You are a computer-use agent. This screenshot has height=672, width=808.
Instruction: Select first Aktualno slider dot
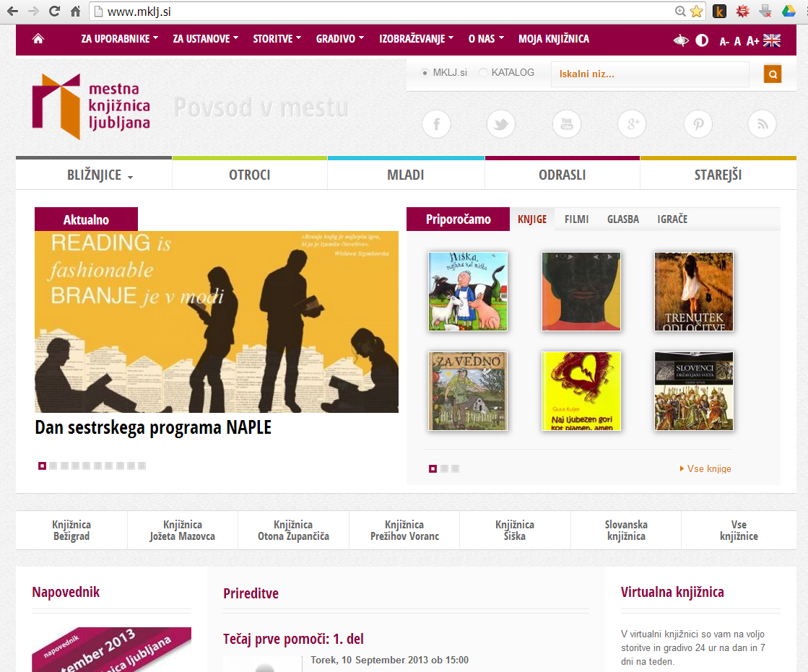point(43,466)
